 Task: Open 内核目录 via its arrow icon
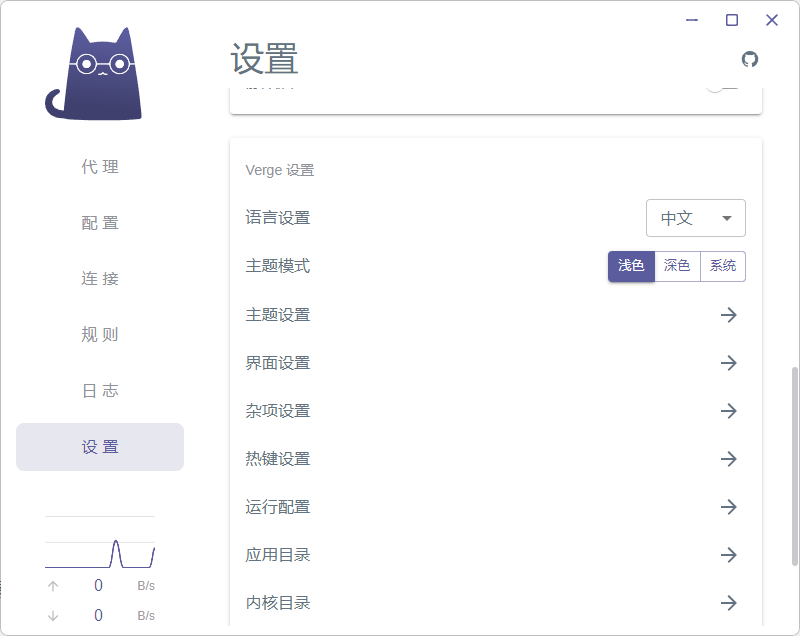729,603
